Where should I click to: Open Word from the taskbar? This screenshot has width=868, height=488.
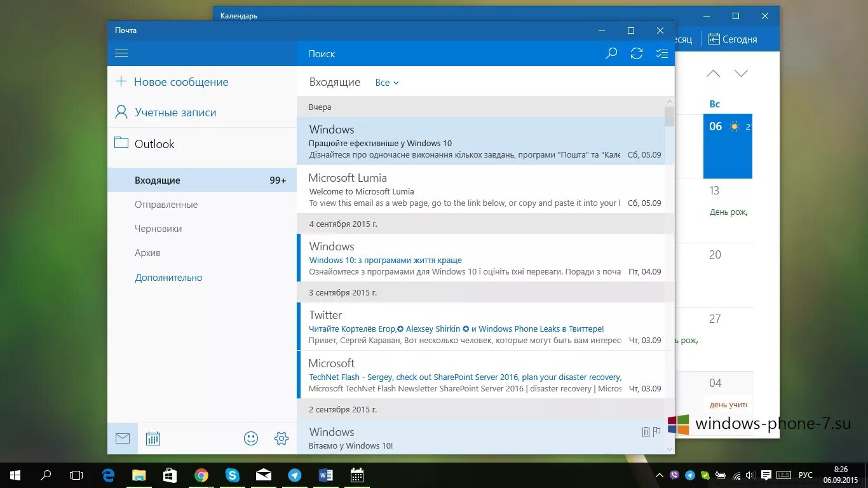(x=325, y=475)
